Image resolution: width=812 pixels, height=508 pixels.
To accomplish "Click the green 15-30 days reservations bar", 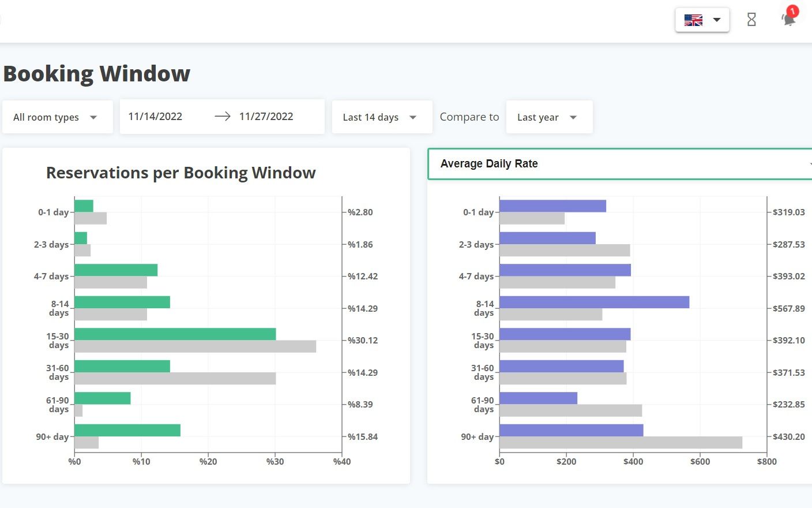I will tap(175, 334).
